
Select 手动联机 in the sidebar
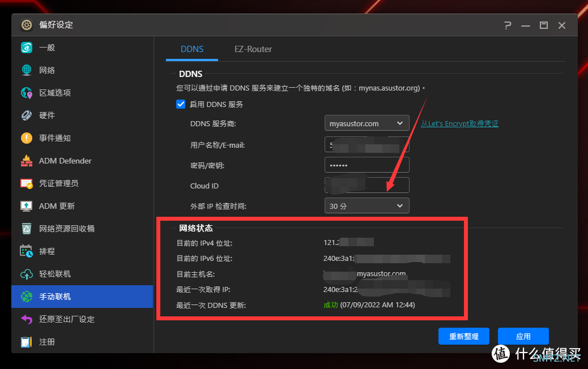[x=82, y=297]
